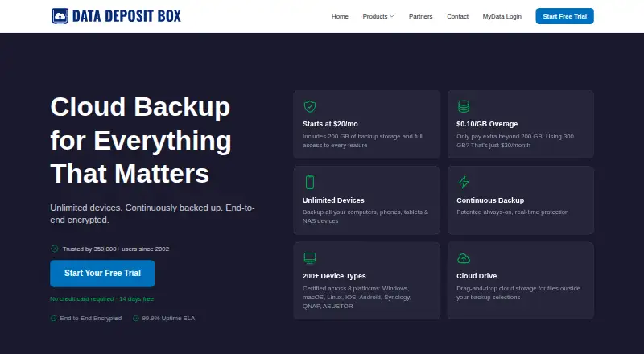This screenshot has width=644, height=354.
Task: Click the checkmark icon beside Trusted by 350,000+ users
Action: 54,249
